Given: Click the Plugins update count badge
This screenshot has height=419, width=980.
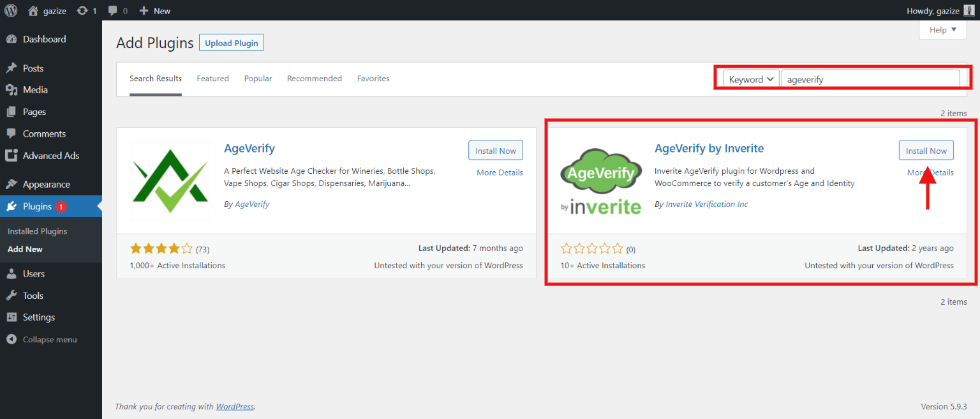Looking at the screenshot, I should pyautogui.click(x=61, y=206).
